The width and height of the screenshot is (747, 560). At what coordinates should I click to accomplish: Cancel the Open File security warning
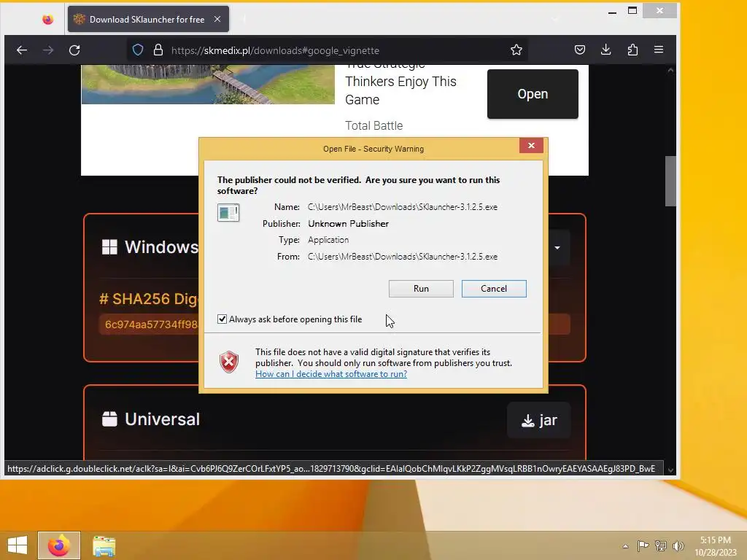point(494,289)
